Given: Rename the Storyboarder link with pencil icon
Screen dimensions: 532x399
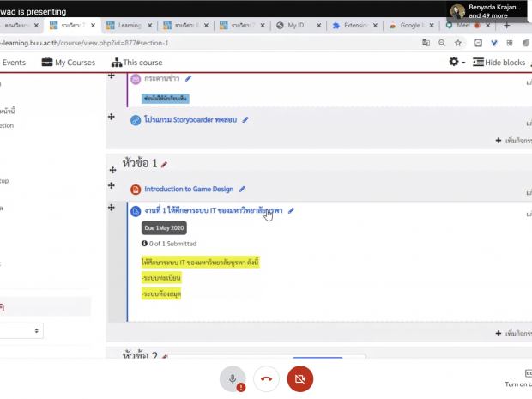Looking at the screenshot, I should click(x=245, y=120).
